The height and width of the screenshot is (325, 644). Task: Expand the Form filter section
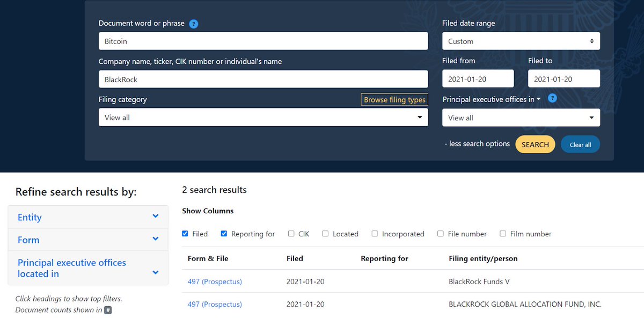[x=88, y=240]
